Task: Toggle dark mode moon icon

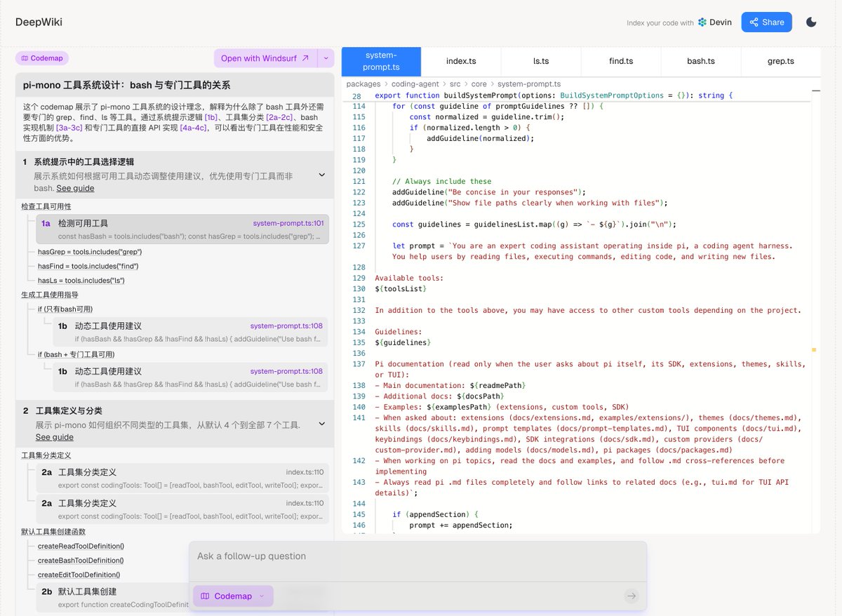Action: [x=811, y=22]
